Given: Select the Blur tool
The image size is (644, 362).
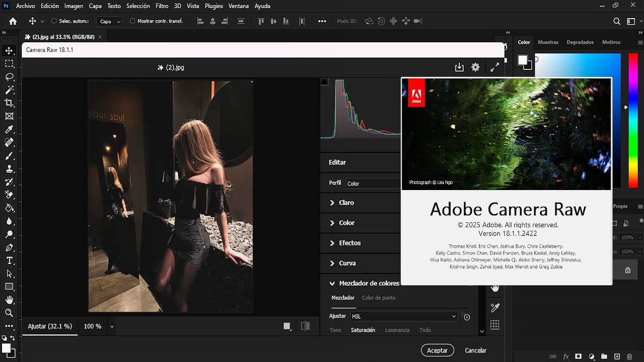Looking at the screenshot, I should [x=9, y=221].
